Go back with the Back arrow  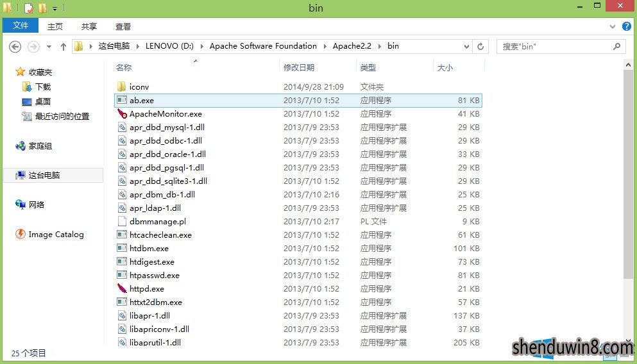15,47
